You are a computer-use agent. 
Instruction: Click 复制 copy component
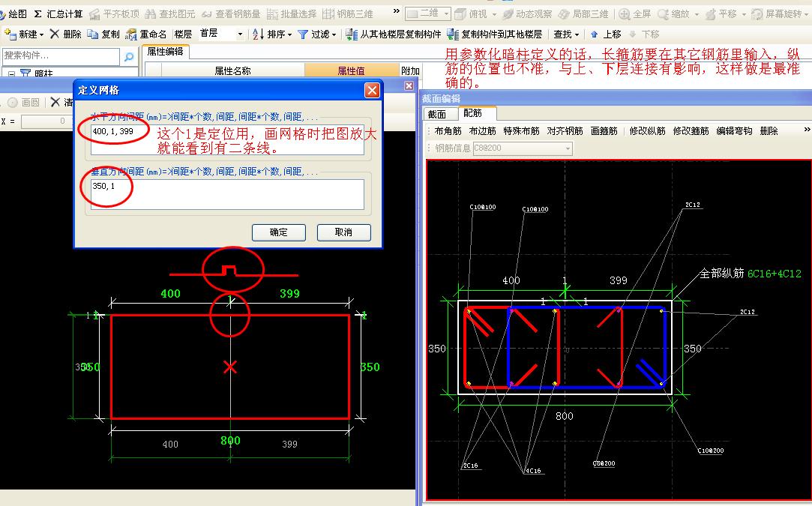103,34
